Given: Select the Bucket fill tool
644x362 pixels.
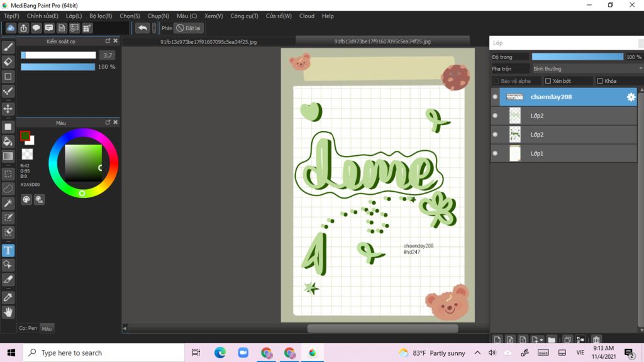Looking at the screenshot, I should 8,141.
